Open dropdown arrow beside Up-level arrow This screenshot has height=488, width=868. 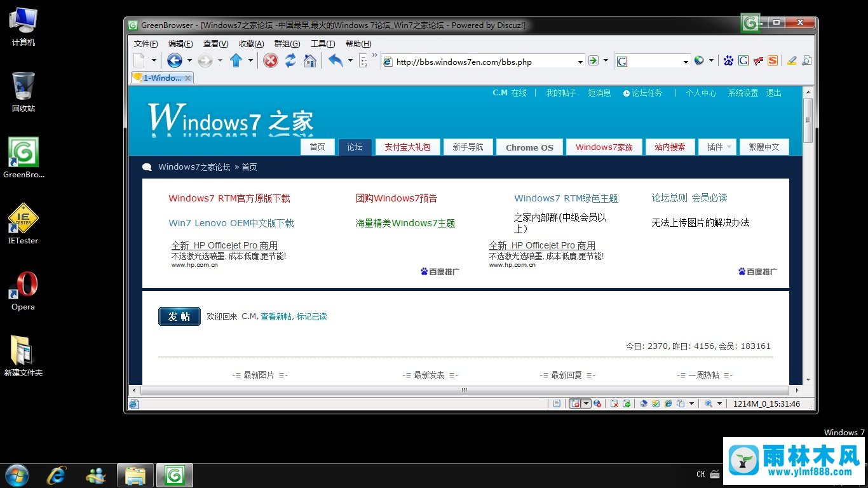tap(250, 61)
